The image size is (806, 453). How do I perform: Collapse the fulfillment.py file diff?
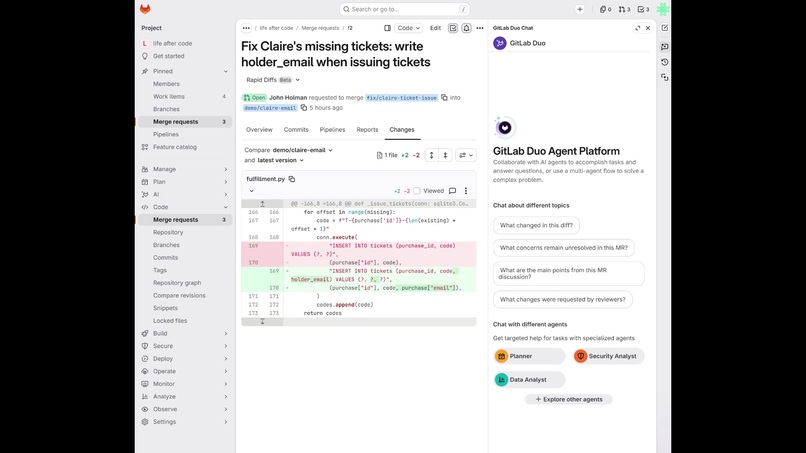click(x=251, y=191)
